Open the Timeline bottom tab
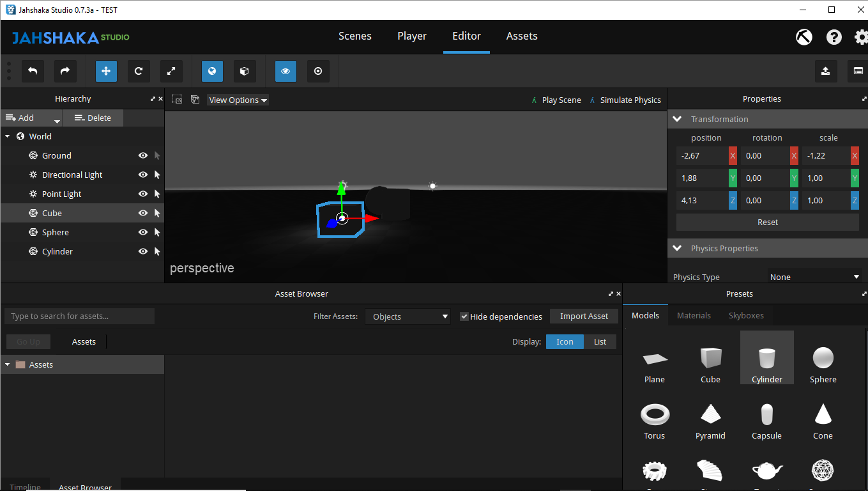This screenshot has width=868, height=491. coord(25,487)
